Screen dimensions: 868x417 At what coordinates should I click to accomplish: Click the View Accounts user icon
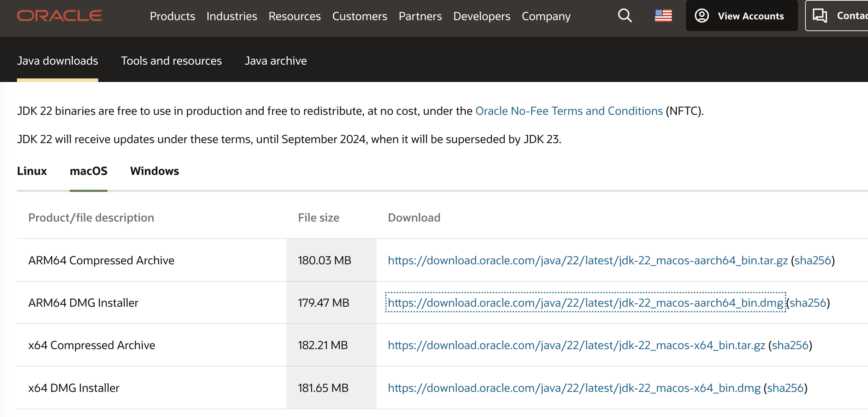point(702,16)
